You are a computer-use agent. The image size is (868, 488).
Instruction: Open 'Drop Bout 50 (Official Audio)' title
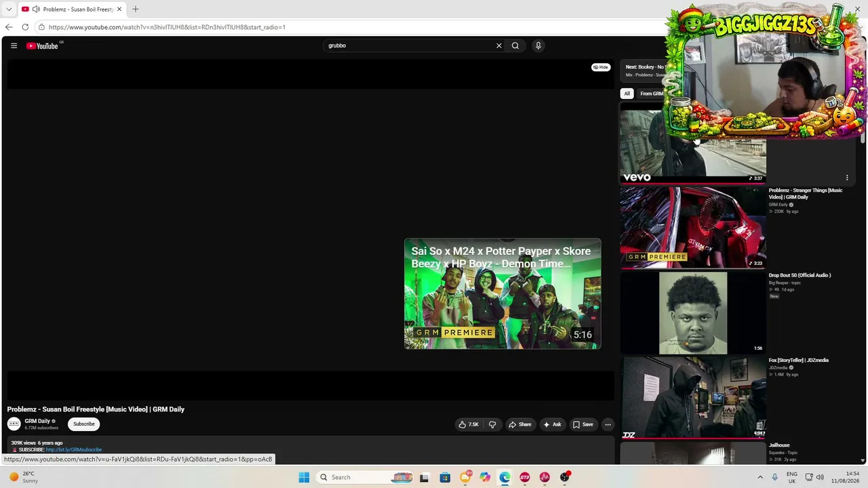point(800,275)
